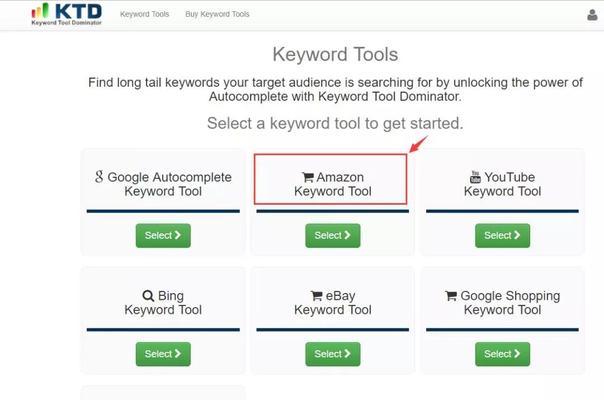This screenshot has height=400, width=604.
Task: Open the user account icon
Action: click(x=592, y=15)
